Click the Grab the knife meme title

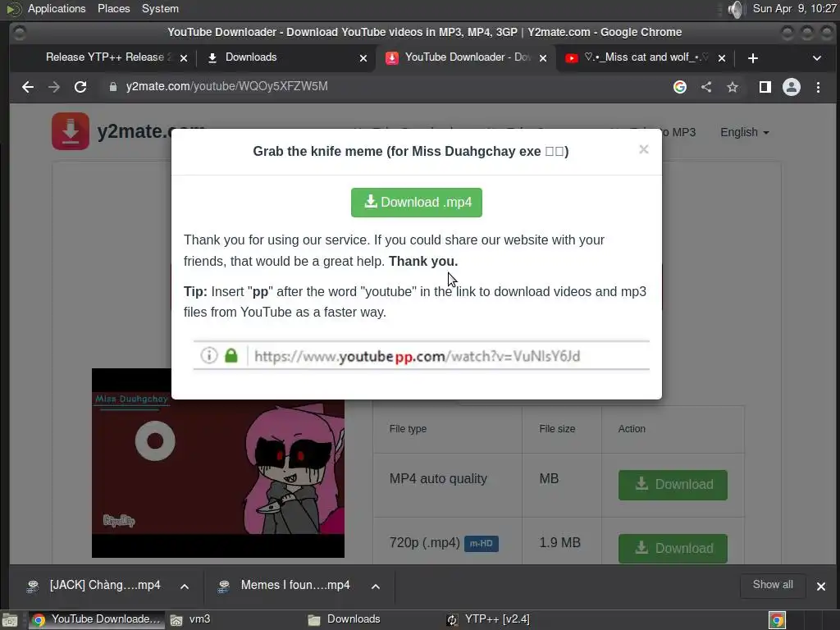point(410,152)
